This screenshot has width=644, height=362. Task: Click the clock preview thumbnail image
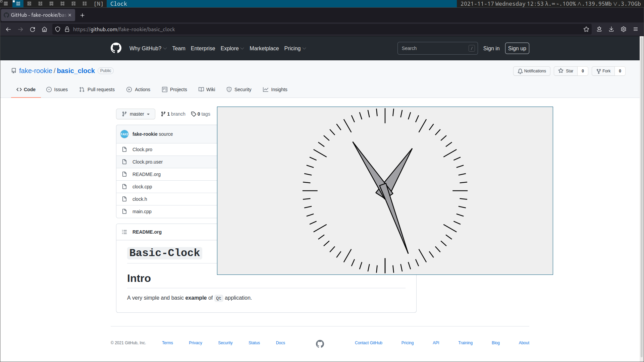coord(385,190)
